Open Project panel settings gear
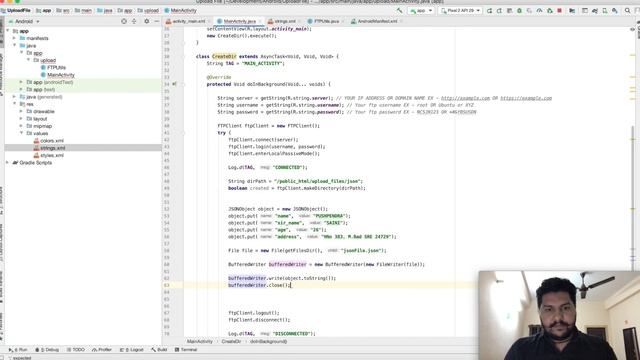This screenshot has height=360, width=640. point(147,21)
